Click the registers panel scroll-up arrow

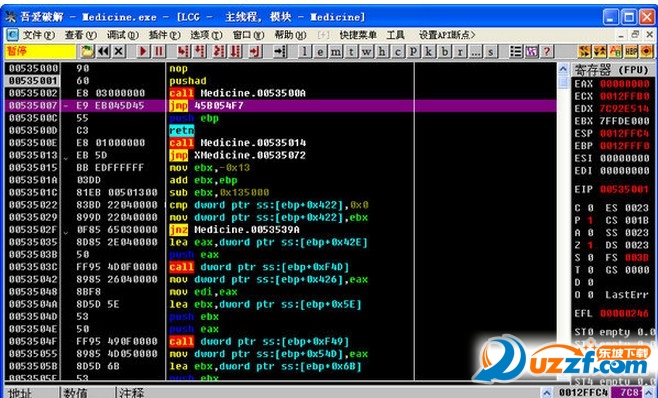[564, 68]
